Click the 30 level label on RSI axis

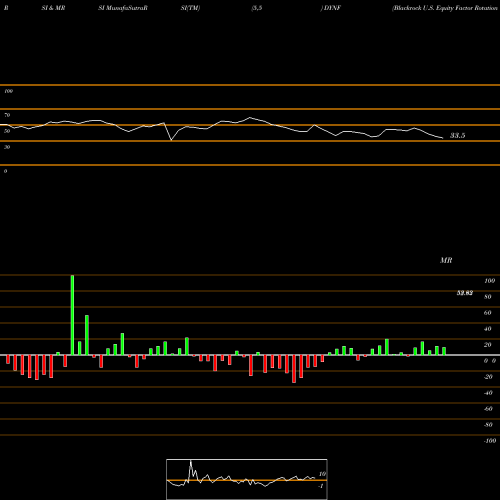pos(7,147)
